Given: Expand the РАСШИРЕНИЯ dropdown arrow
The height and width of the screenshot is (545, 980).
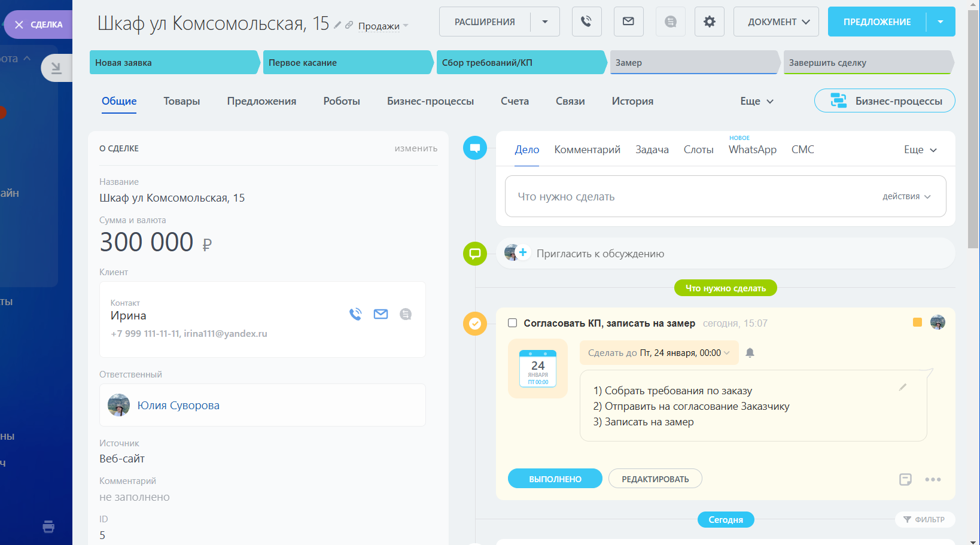Looking at the screenshot, I should click(x=545, y=22).
